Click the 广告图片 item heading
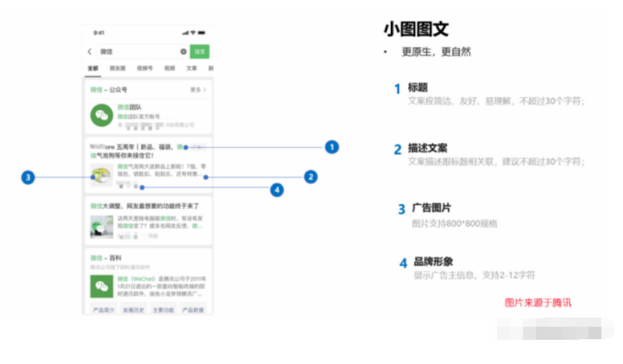 tap(431, 208)
